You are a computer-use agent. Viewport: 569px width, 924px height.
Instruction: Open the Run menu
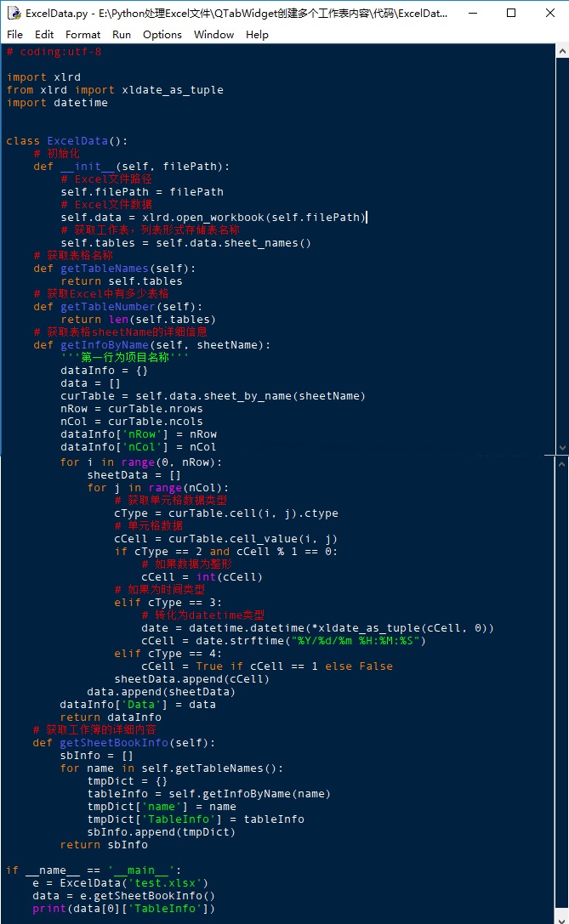tap(122, 35)
